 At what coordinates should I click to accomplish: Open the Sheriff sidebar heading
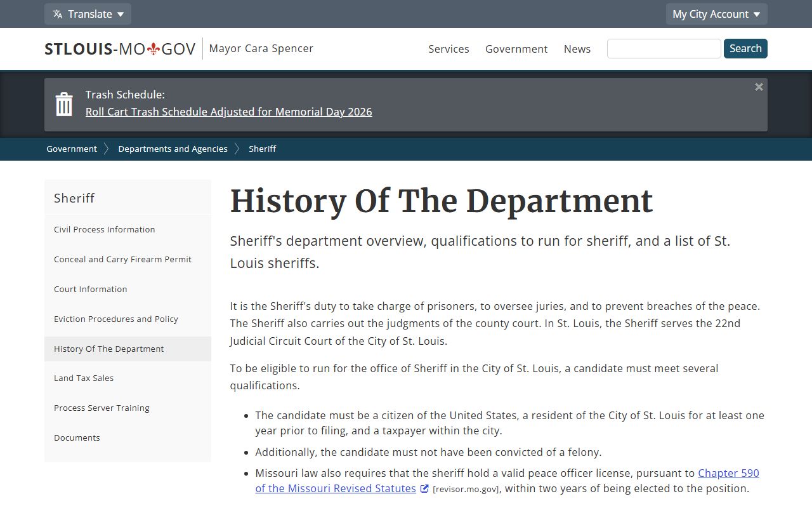128,198
